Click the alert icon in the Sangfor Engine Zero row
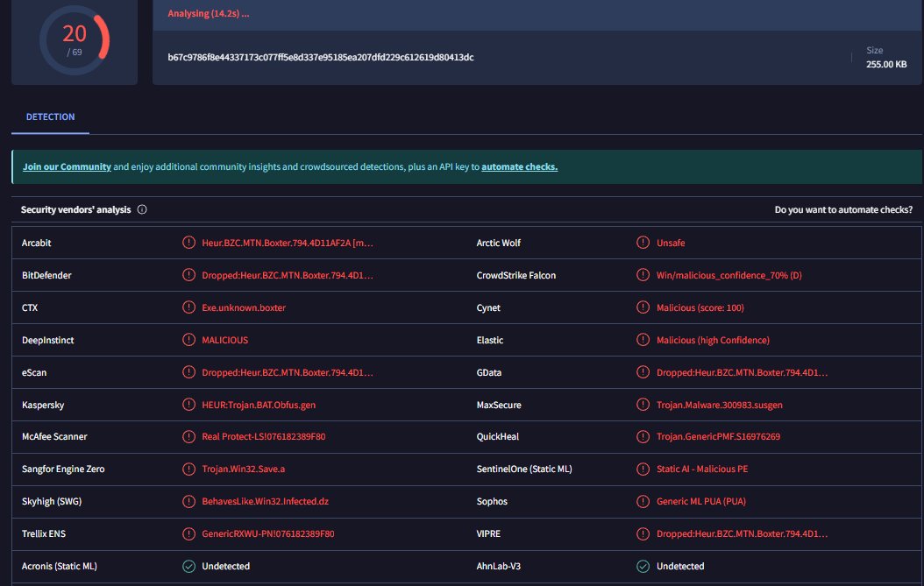Screen dimensions: 924x586 point(188,469)
